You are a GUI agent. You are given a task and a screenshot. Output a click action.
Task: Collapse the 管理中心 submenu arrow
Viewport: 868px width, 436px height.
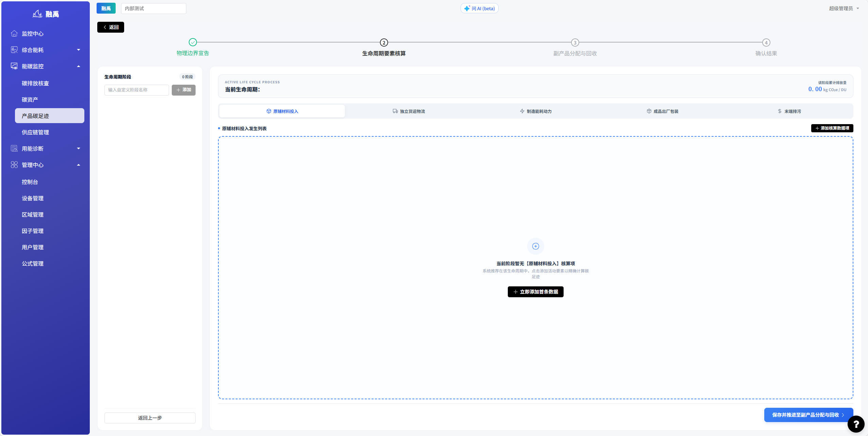(79, 165)
